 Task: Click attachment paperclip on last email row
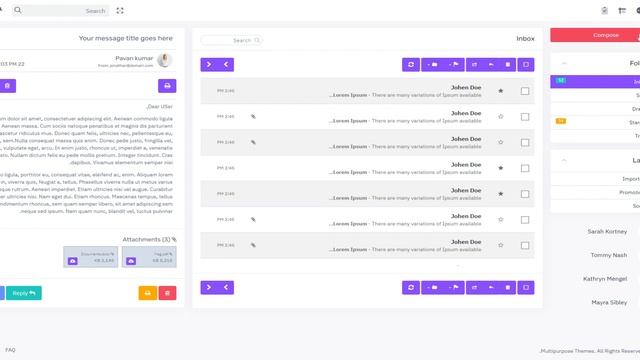tap(253, 245)
